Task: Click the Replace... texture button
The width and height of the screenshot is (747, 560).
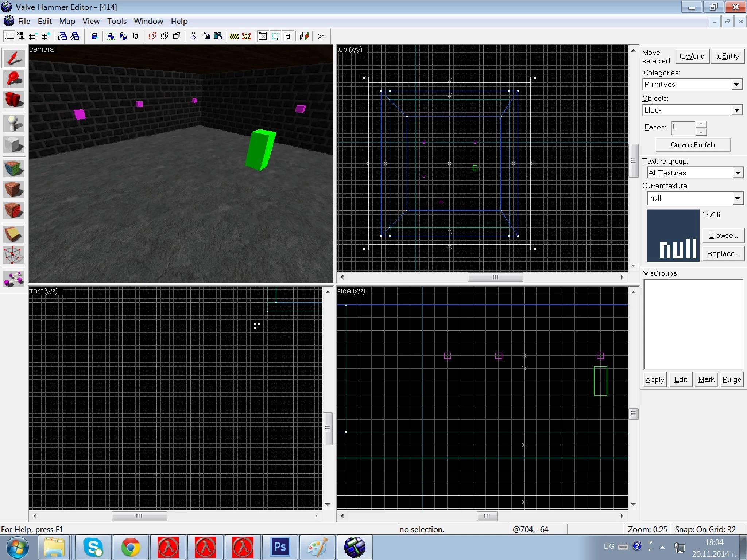Action: [x=723, y=254]
